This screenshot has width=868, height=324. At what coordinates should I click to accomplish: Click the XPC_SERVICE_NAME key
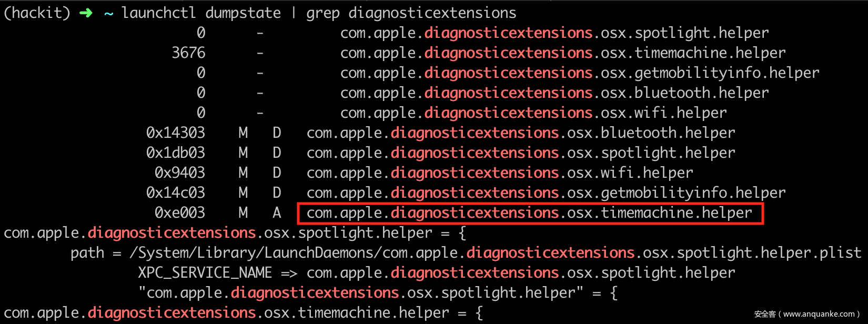coord(205,273)
